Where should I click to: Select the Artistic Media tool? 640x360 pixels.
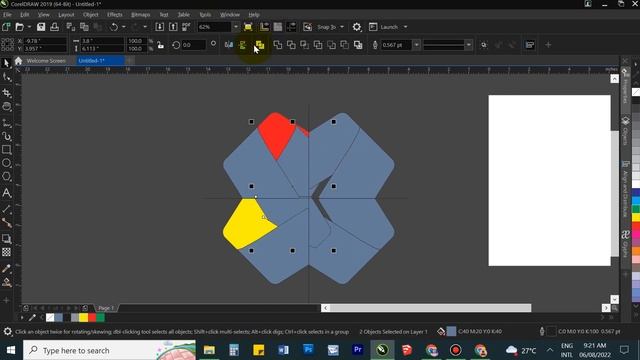click(x=7, y=136)
